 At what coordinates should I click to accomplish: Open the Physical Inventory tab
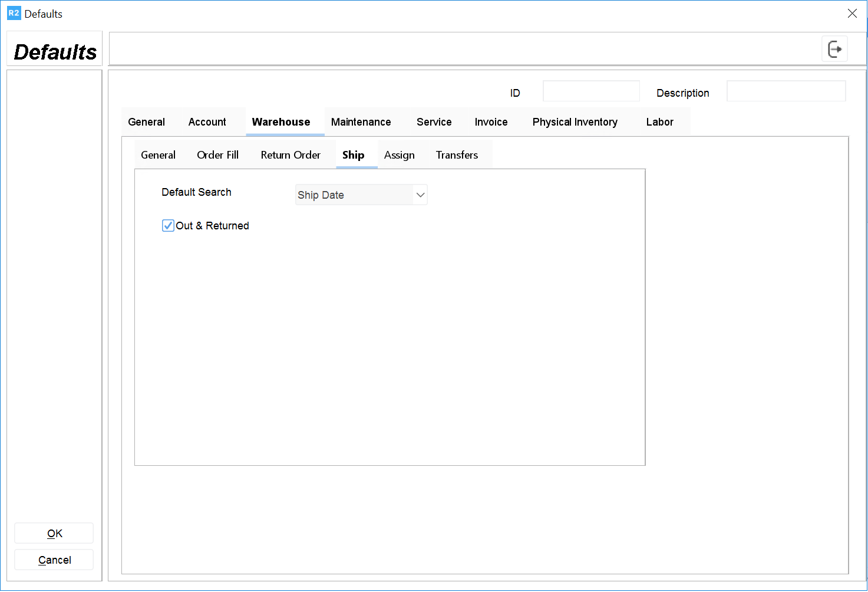pos(575,122)
